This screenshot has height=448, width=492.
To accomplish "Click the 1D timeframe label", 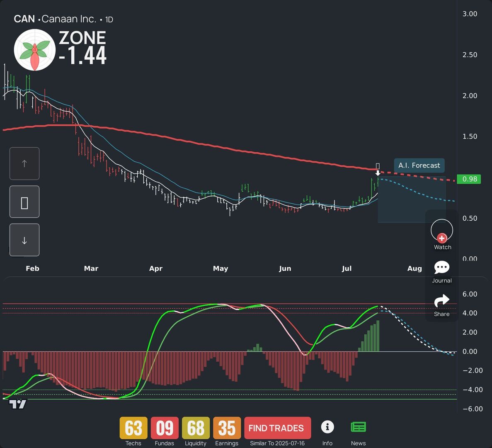I will click(109, 20).
